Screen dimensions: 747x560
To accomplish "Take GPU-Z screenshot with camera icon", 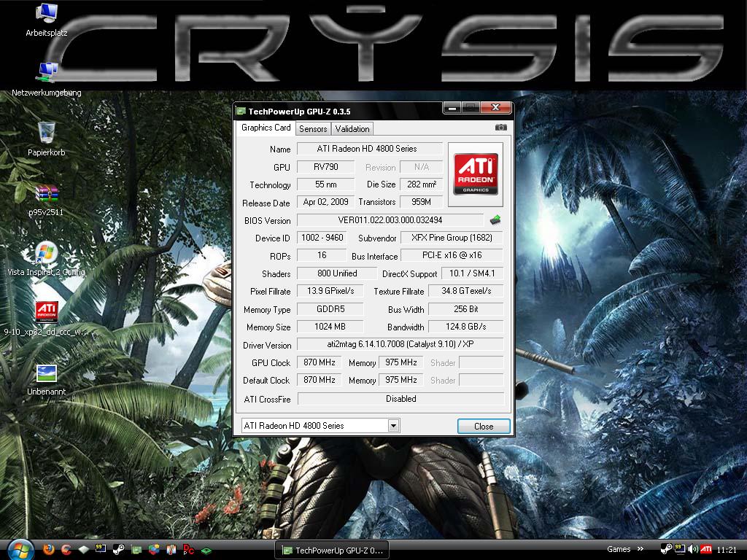I will [x=500, y=127].
